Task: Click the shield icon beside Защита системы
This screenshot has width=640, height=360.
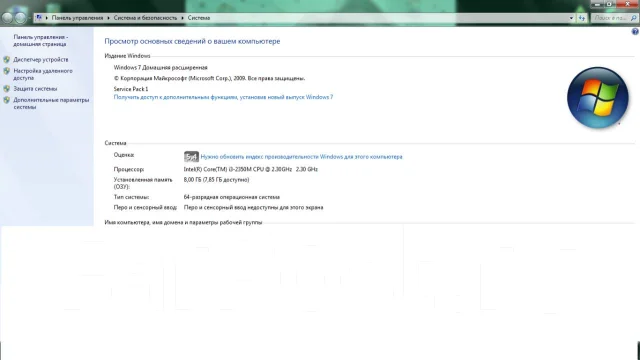Action: click(7, 89)
